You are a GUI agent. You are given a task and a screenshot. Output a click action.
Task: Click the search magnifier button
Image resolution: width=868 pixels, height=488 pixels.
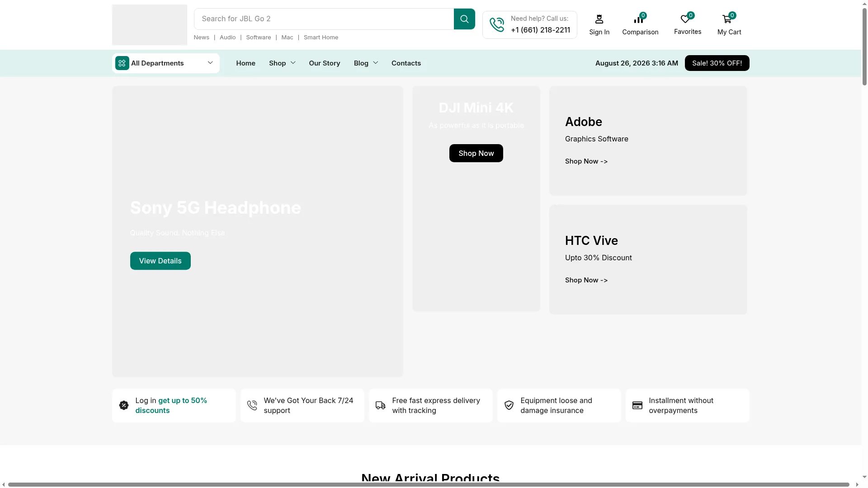click(x=464, y=19)
